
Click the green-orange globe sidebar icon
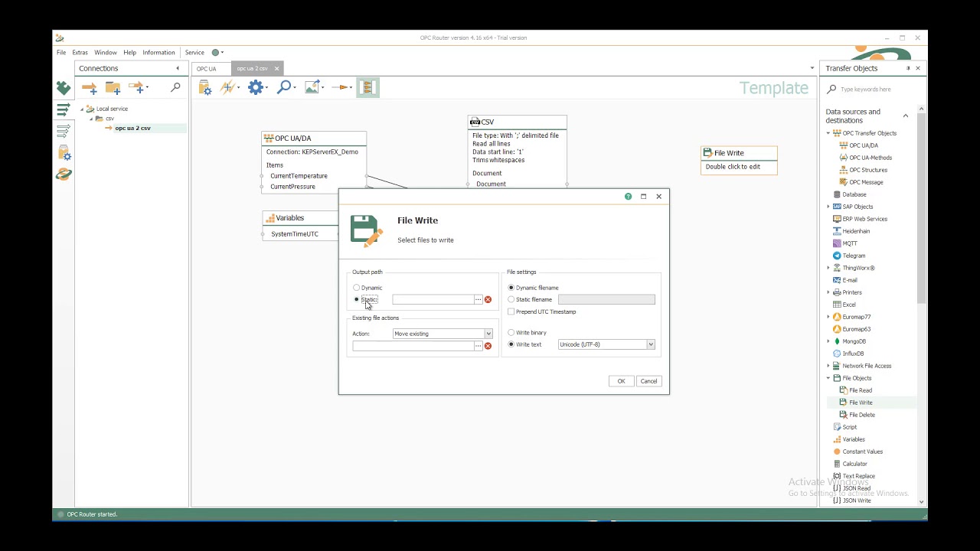click(64, 174)
